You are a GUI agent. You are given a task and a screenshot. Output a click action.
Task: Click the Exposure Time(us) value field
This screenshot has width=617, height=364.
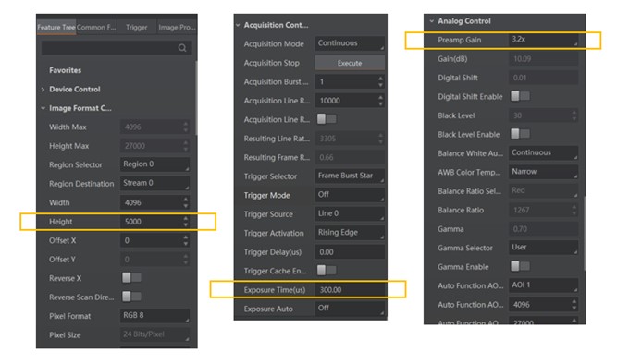(350, 290)
